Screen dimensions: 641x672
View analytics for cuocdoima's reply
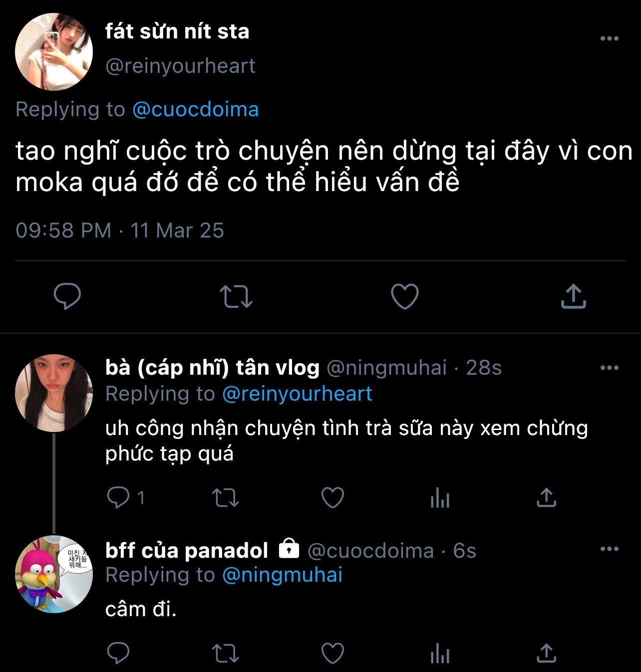(x=440, y=653)
